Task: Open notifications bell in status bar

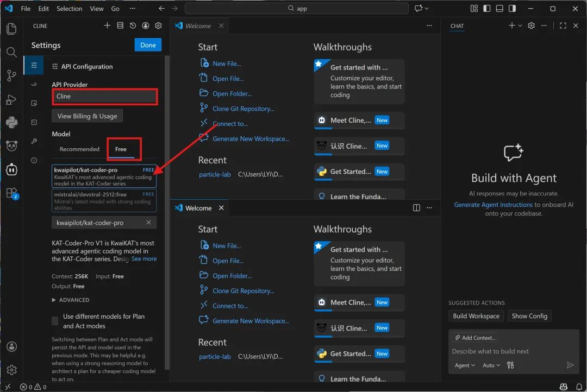Action: tap(579, 387)
